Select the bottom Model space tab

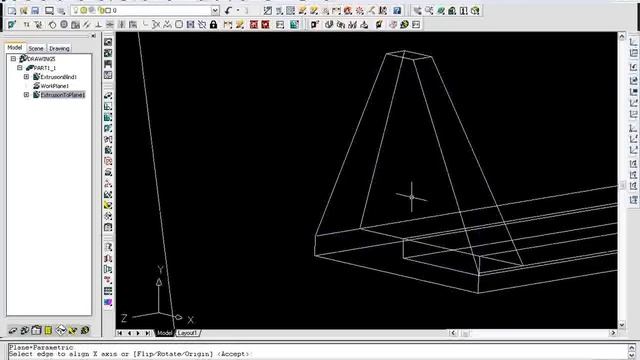[x=164, y=333]
